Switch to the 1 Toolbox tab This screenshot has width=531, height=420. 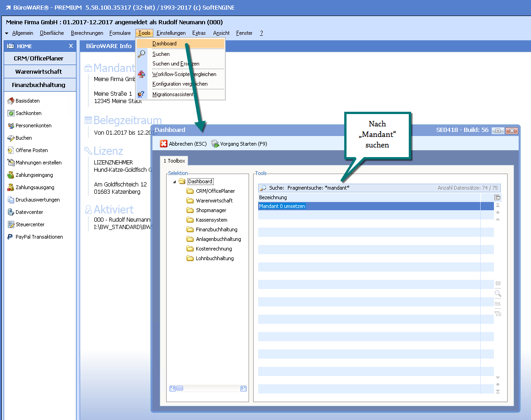click(174, 161)
